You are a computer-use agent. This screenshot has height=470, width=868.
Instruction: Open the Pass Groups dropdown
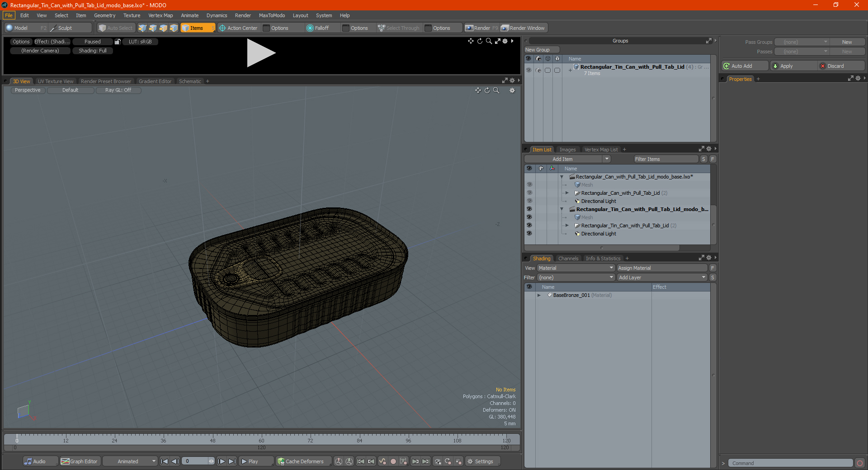pyautogui.click(x=802, y=42)
